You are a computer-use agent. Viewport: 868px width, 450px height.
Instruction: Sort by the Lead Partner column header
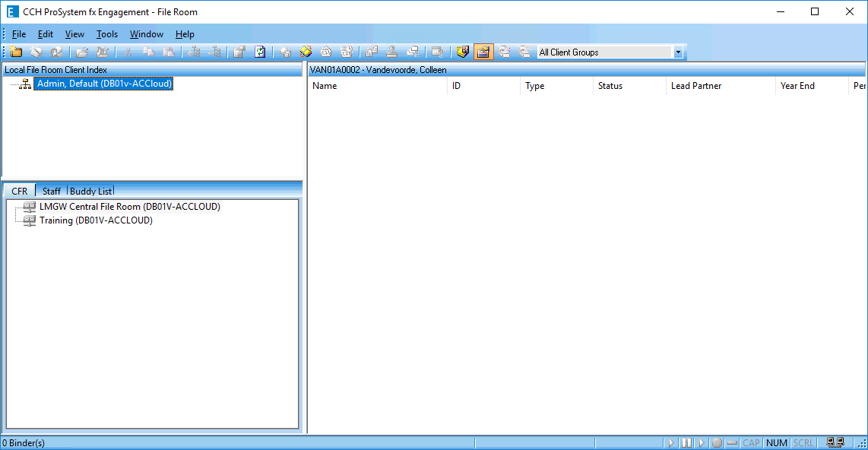(x=721, y=86)
